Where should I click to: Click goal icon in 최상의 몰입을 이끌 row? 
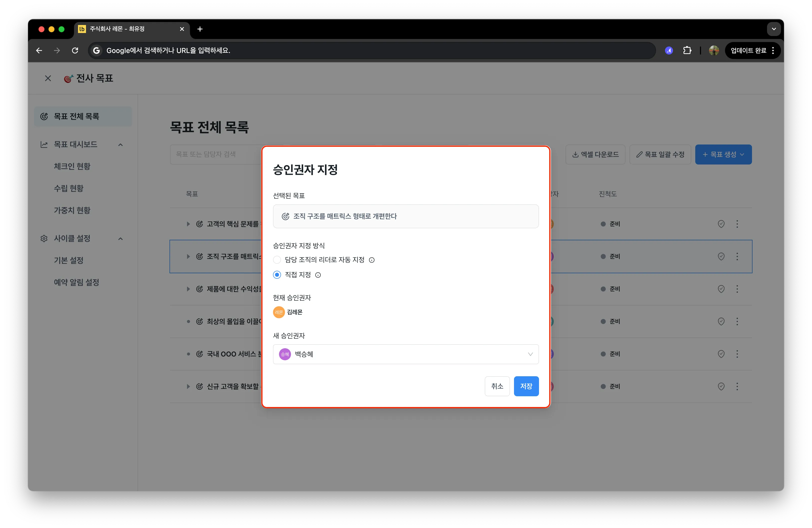(x=199, y=322)
